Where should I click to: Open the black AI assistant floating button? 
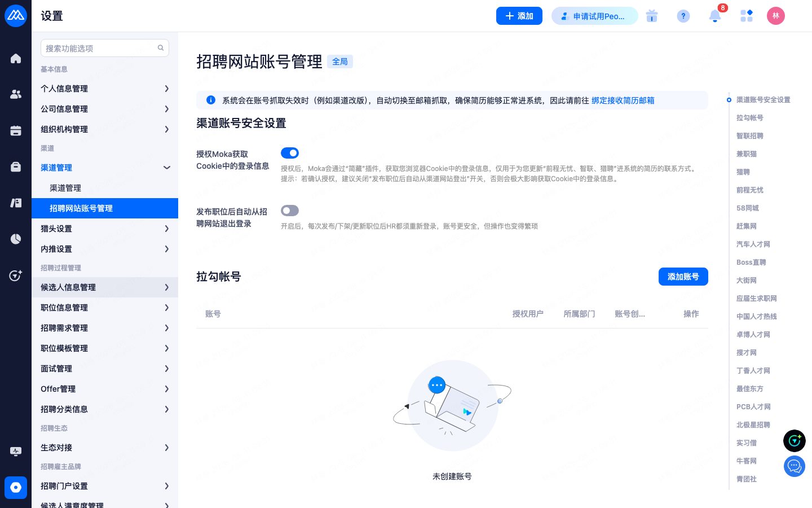click(x=795, y=441)
